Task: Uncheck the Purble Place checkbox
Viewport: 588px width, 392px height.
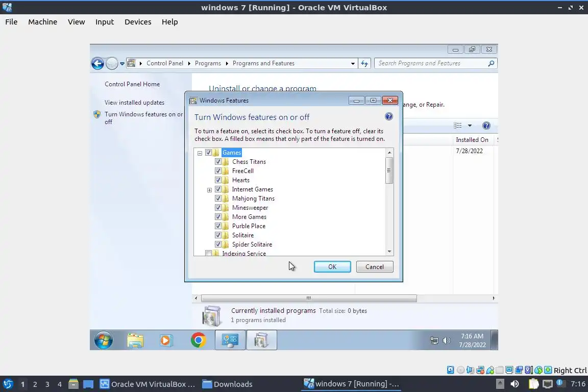Action: coord(218,226)
